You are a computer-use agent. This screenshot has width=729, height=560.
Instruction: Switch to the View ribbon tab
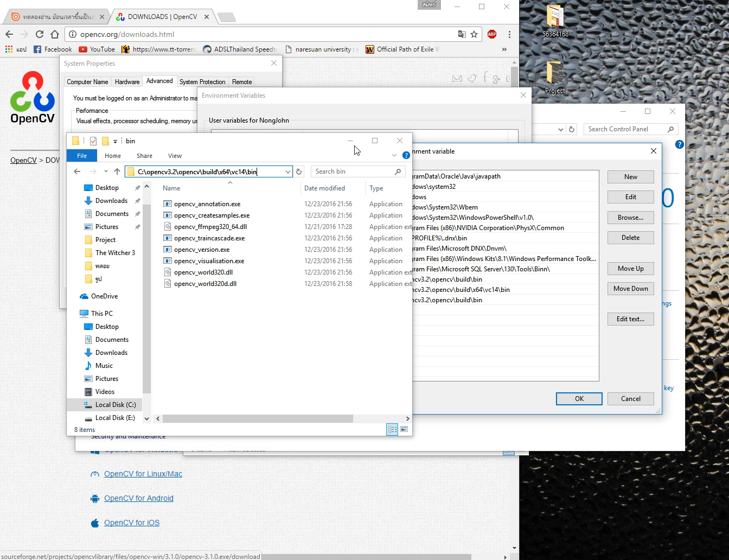click(x=175, y=156)
